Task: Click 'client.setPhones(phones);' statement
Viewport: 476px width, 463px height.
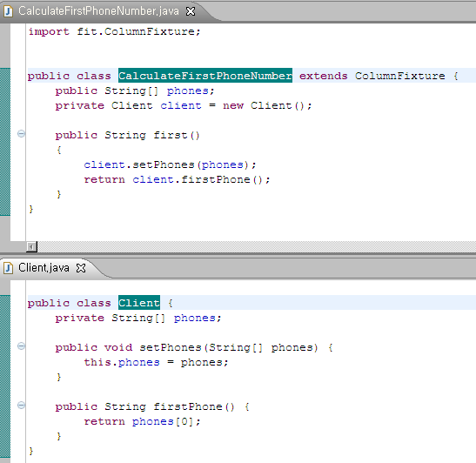Action: pyautogui.click(x=170, y=164)
